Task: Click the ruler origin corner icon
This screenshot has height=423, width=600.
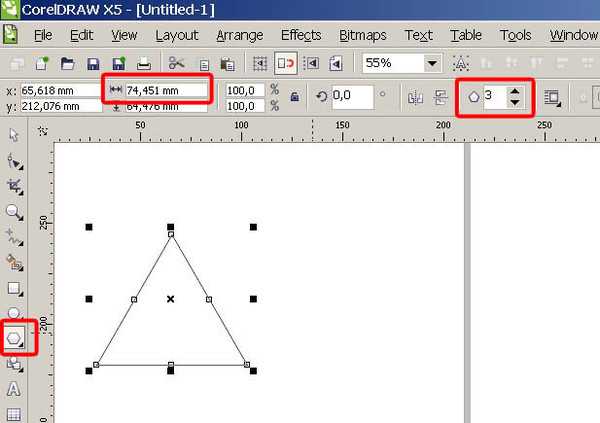Action: (42, 131)
